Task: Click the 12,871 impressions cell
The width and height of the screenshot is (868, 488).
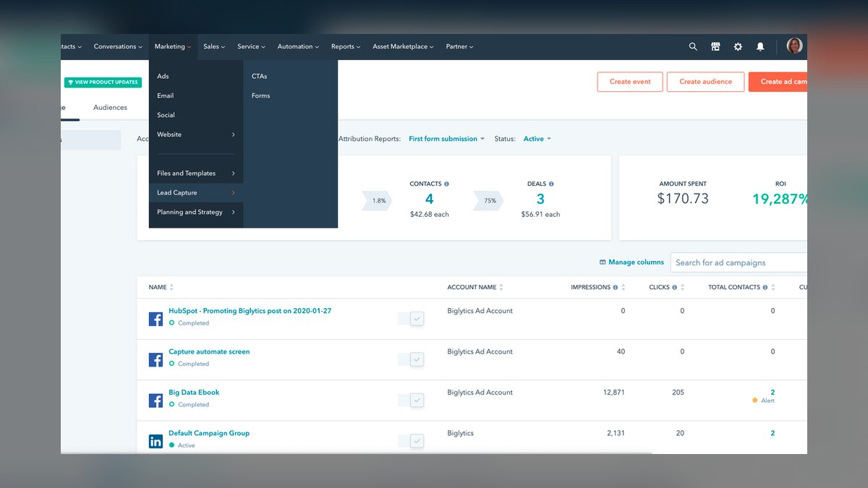Action: click(x=613, y=393)
